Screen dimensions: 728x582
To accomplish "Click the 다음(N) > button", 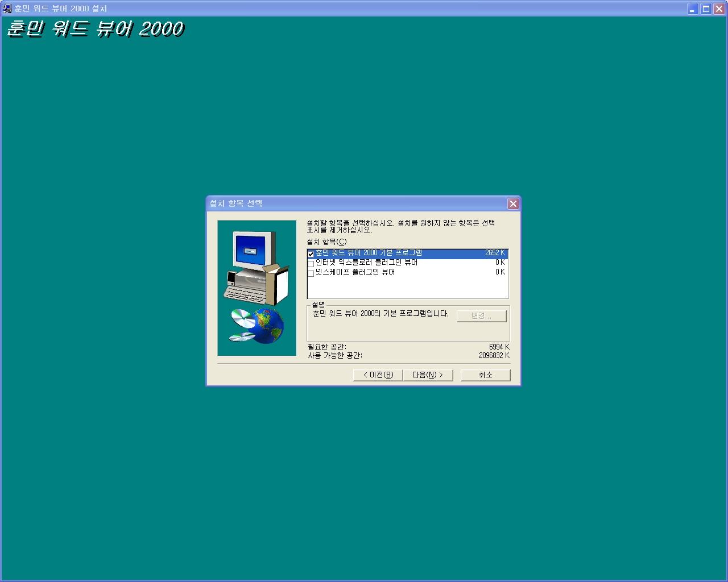I will 428,375.
